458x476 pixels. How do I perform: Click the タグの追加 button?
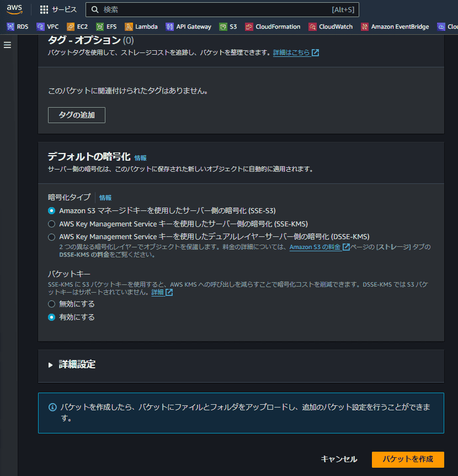coord(77,115)
